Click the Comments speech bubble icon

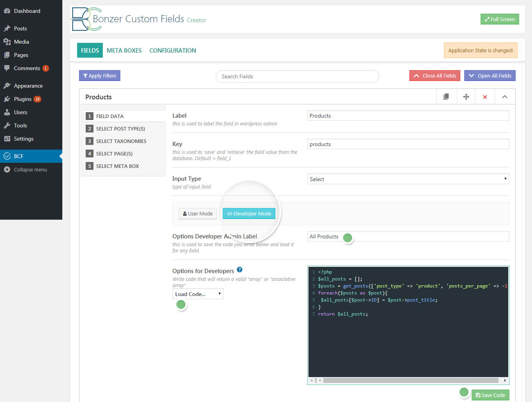pyautogui.click(x=7, y=68)
